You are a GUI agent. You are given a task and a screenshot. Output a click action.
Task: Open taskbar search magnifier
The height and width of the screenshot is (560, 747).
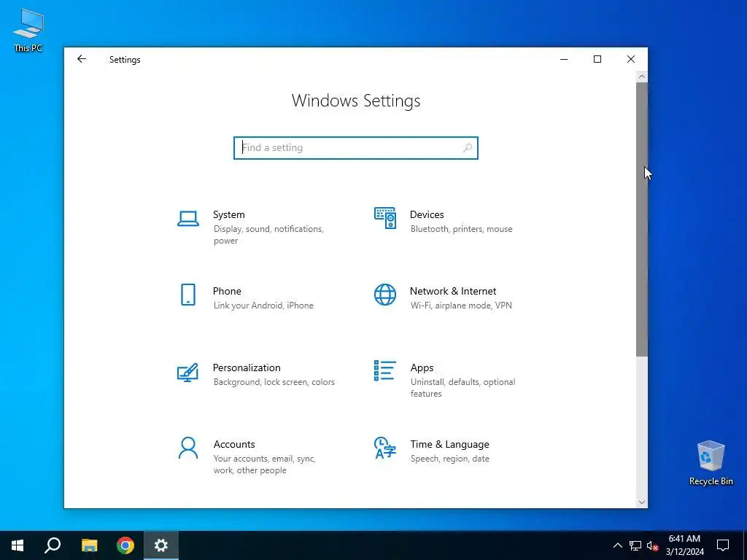(x=53, y=545)
